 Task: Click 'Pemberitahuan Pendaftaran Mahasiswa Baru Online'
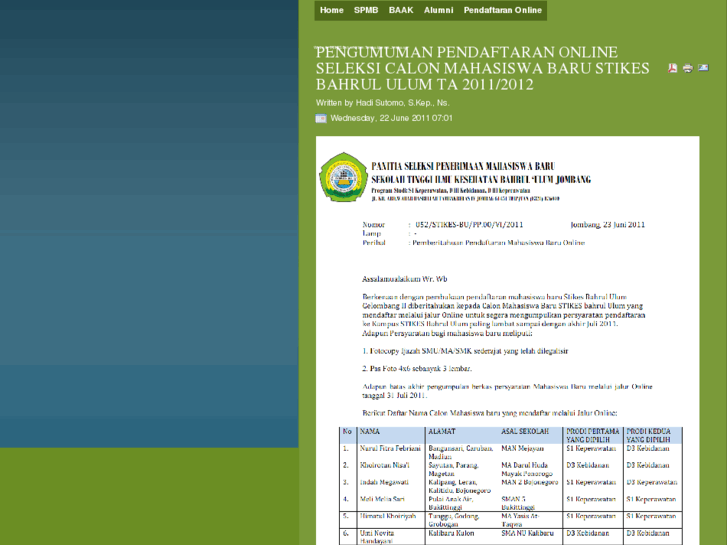pos(498,243)
